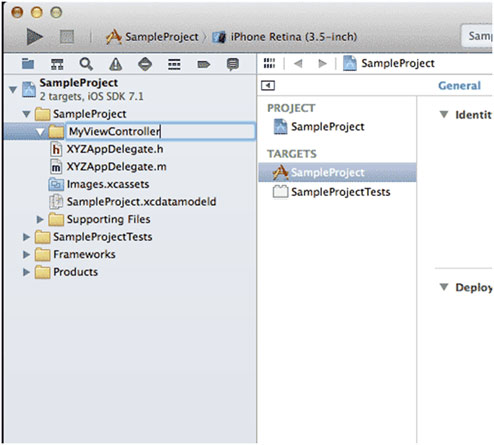Open the Symbol navigator icon
494x445 pixels.
(x=57, y=64)
